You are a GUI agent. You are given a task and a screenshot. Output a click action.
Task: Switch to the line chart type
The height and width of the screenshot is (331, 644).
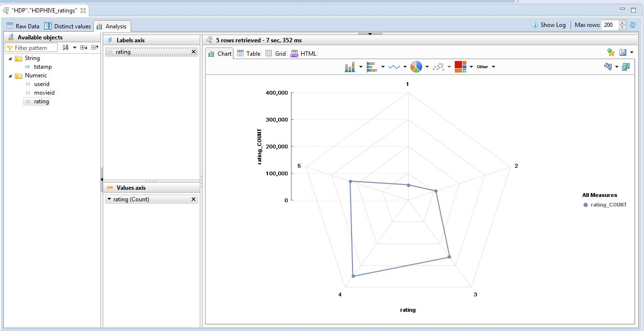[394, 67]
